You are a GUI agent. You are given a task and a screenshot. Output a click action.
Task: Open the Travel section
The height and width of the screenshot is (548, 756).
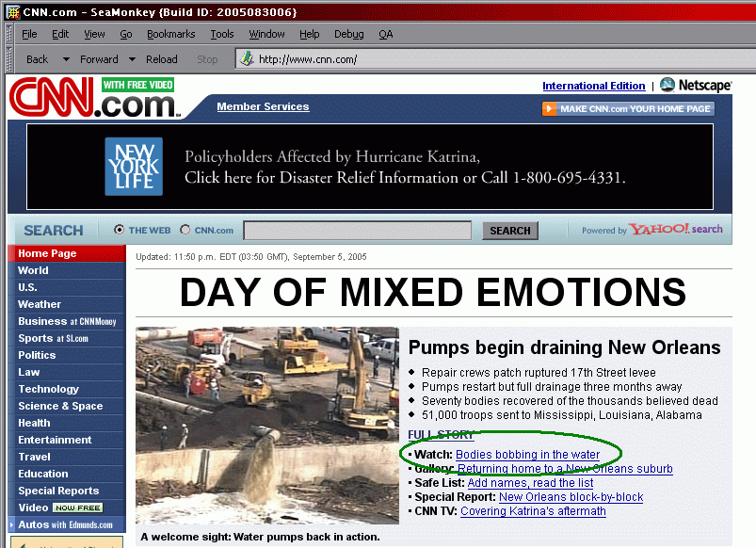(x=67, y=457)
